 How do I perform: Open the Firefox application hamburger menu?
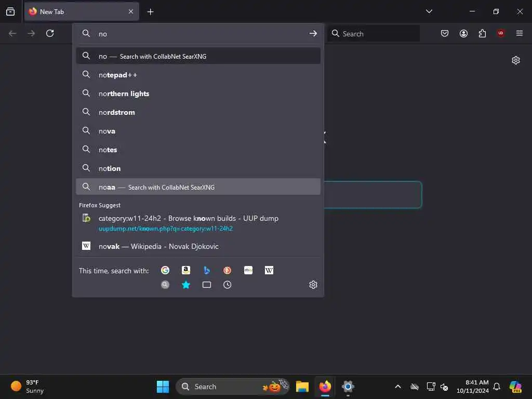pos(520,33)
